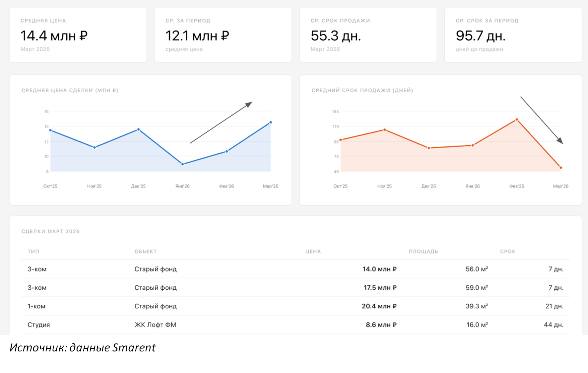Click the 21 дн. duration cell
The height and width of the screenshot is (373, 588).
(x=555, y=306)
